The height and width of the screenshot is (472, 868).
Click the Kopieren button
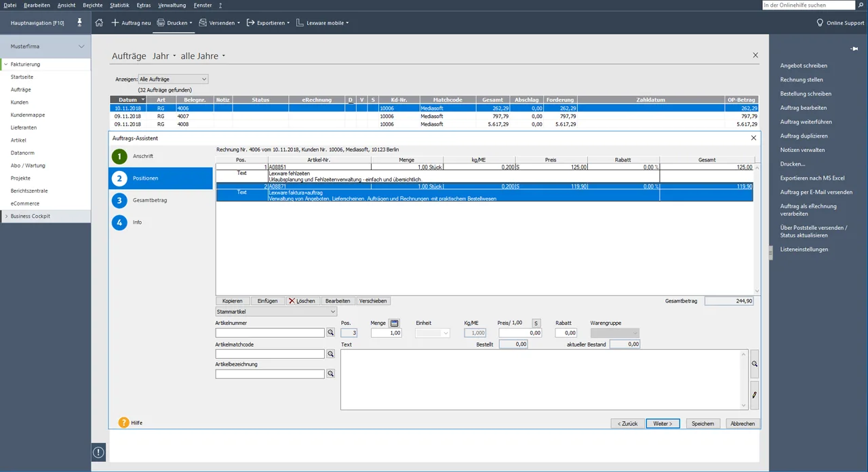(x=233, y=300)
